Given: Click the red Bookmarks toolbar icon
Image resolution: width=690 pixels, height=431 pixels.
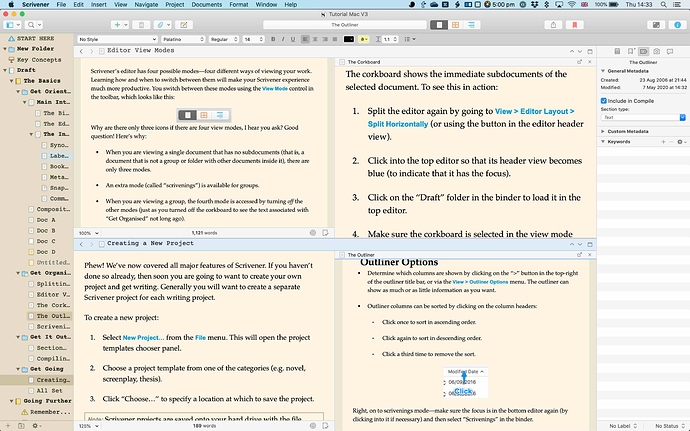Looking at the screenshot, I should [x=574, y=25].
